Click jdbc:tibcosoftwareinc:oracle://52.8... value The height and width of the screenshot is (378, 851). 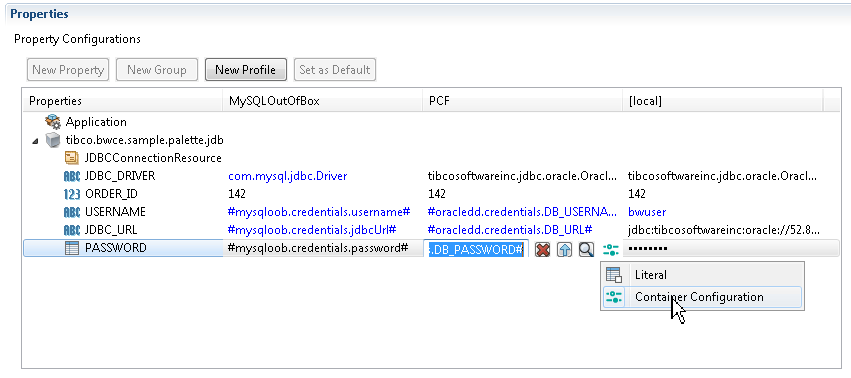(x=722, y=230)
